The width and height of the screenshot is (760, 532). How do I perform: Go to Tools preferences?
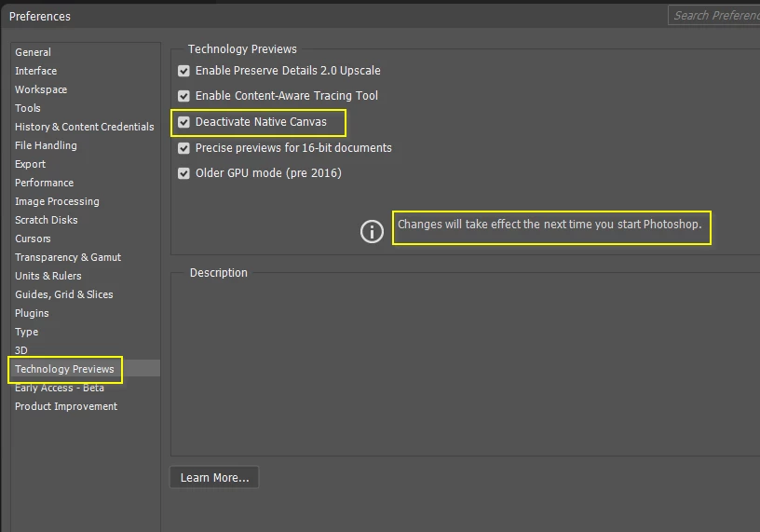tap(28, 108)
